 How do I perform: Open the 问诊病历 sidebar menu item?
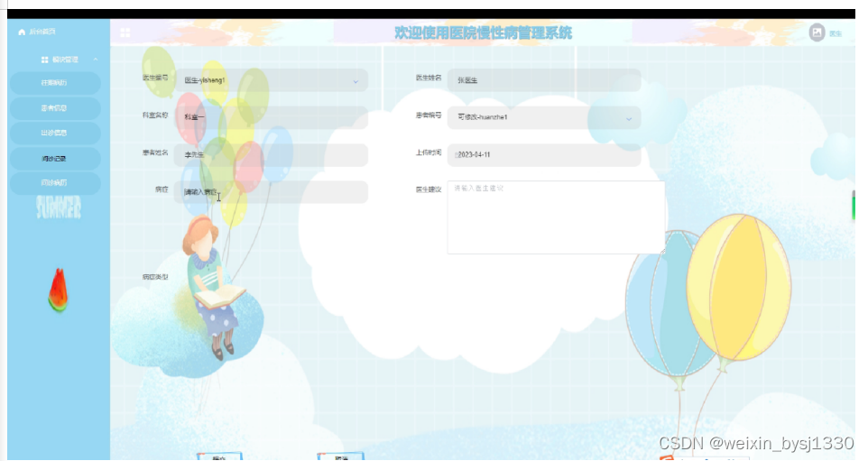point(54,183)
